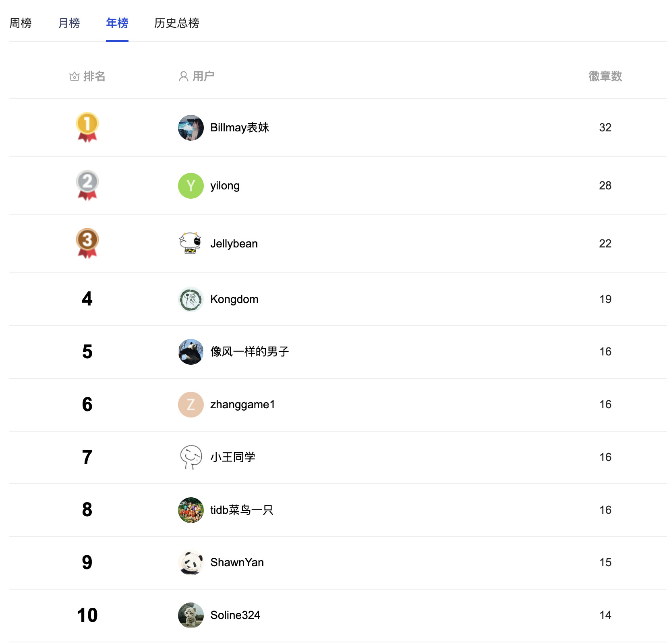667x644 pixels.
Task: Open Billmay表妹's avatar
Action: pyautogui.click(x=191, y=128)
